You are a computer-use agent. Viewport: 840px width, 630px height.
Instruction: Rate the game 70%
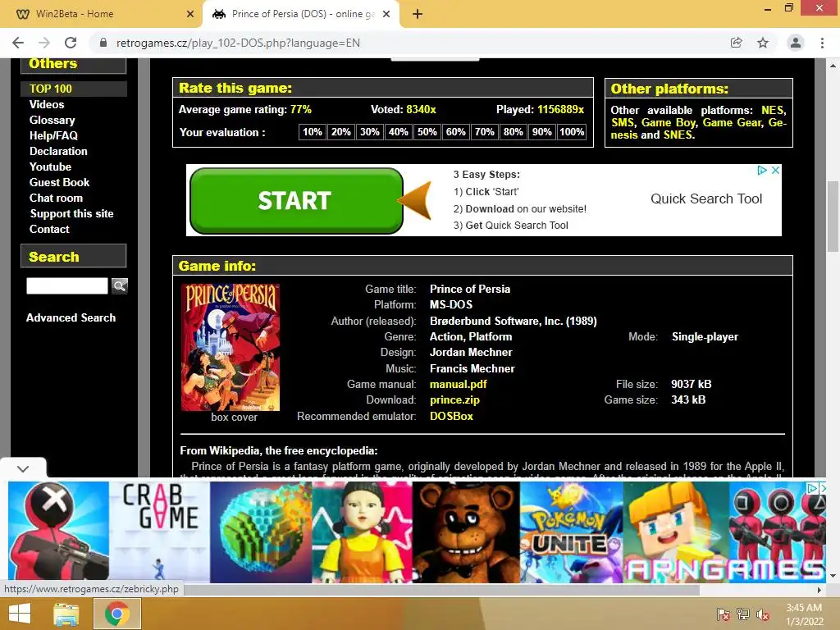click(x=484, y=132)
